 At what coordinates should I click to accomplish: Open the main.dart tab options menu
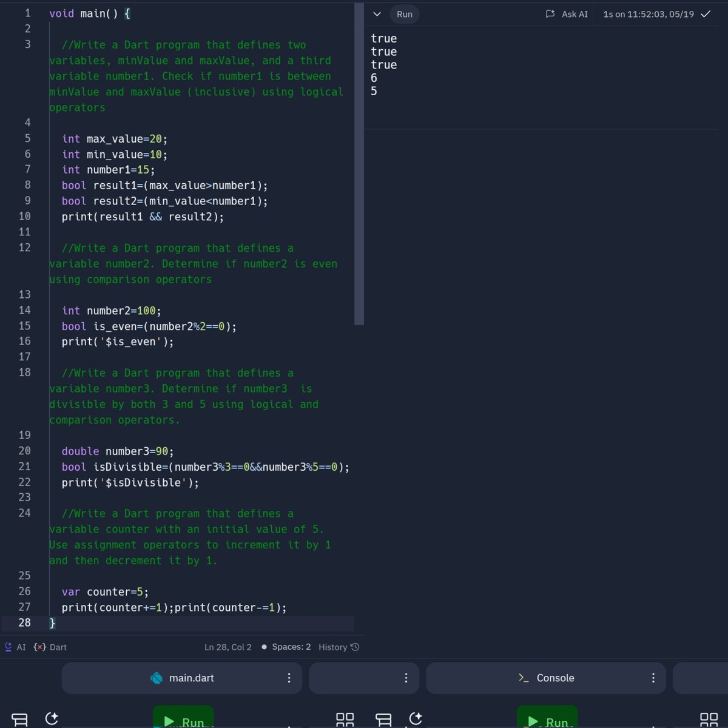point(289,678)
